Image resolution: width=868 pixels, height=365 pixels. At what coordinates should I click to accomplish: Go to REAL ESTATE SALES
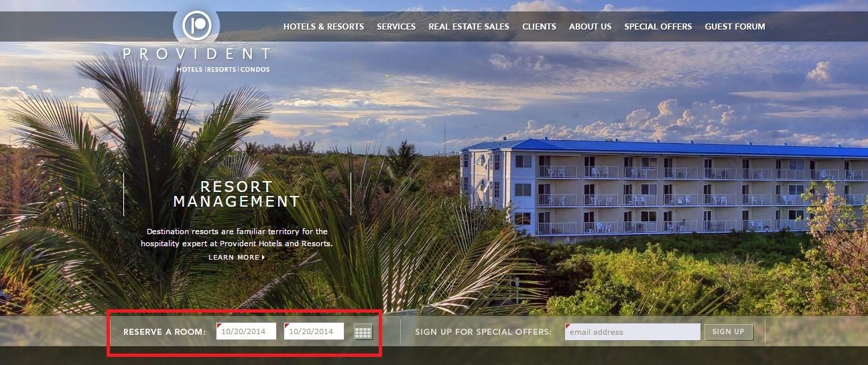(469, 27)
